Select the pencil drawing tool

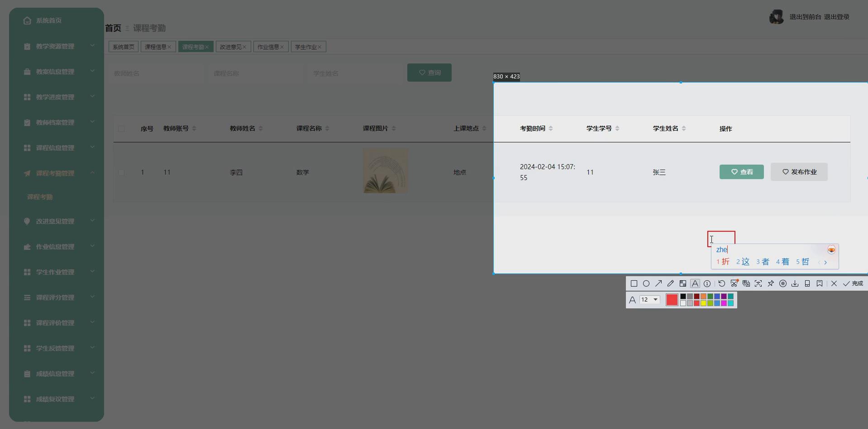click(671, 283)
